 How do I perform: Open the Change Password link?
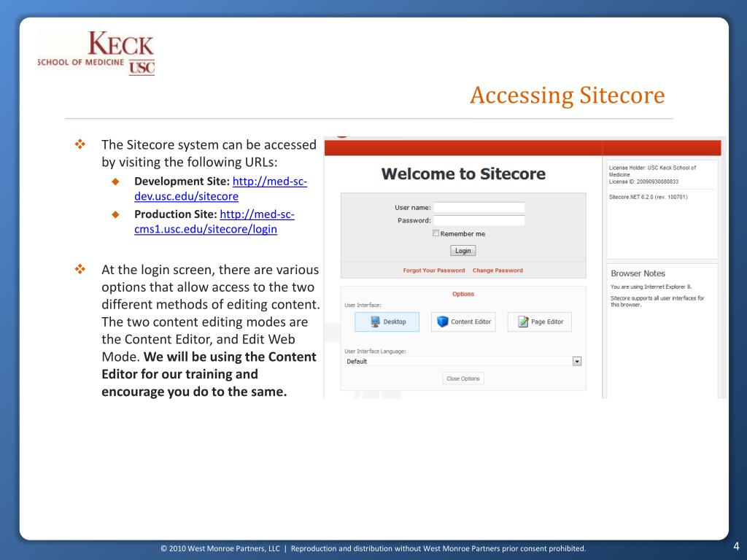(x=498, y=270)
